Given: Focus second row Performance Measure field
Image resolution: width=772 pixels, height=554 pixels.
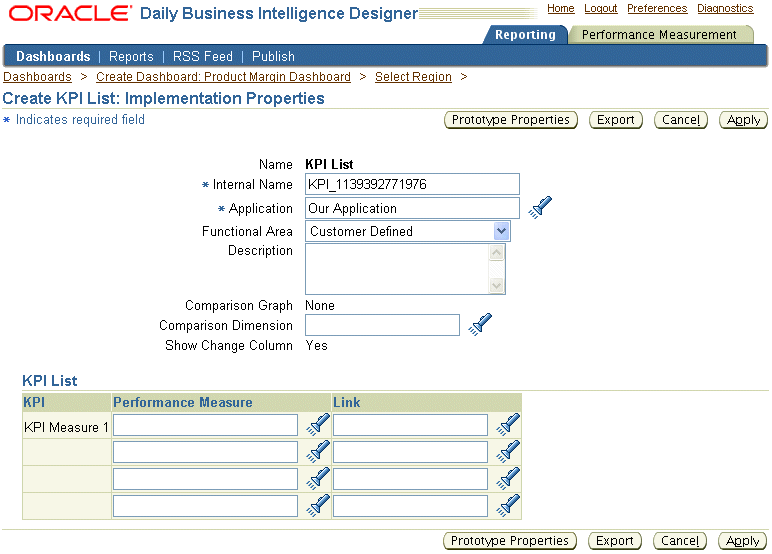Looking at the screenshot, I should [205, 452].
